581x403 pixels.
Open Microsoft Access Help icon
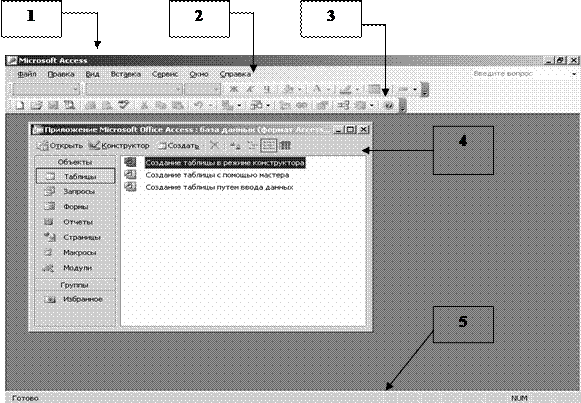(388, 106)
